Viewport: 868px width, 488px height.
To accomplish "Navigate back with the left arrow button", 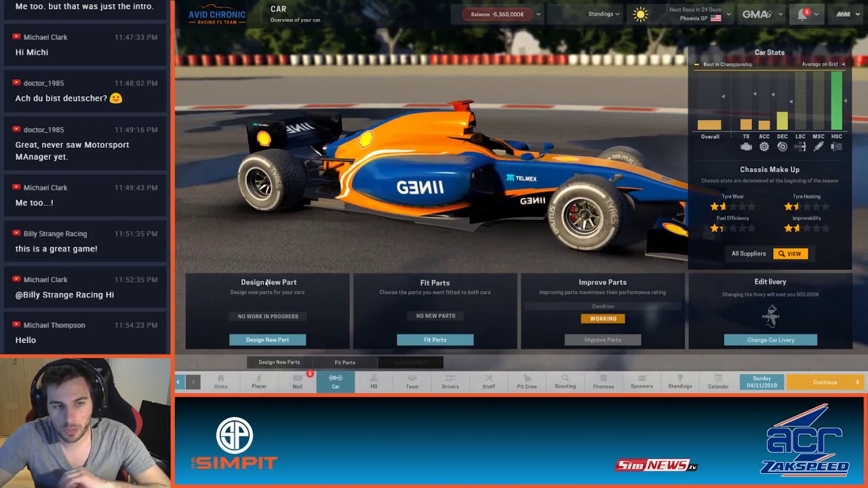I will tap(178, 382).
